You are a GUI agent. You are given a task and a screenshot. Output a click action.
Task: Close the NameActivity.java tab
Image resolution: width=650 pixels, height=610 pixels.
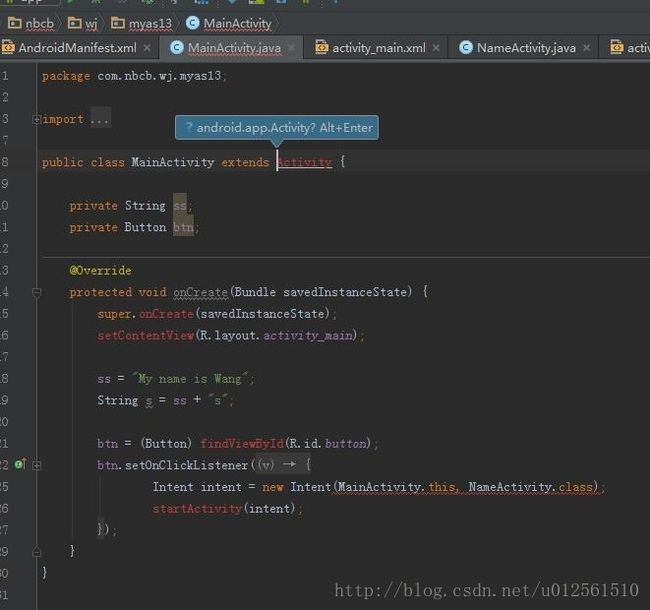(x=587, y=48)
